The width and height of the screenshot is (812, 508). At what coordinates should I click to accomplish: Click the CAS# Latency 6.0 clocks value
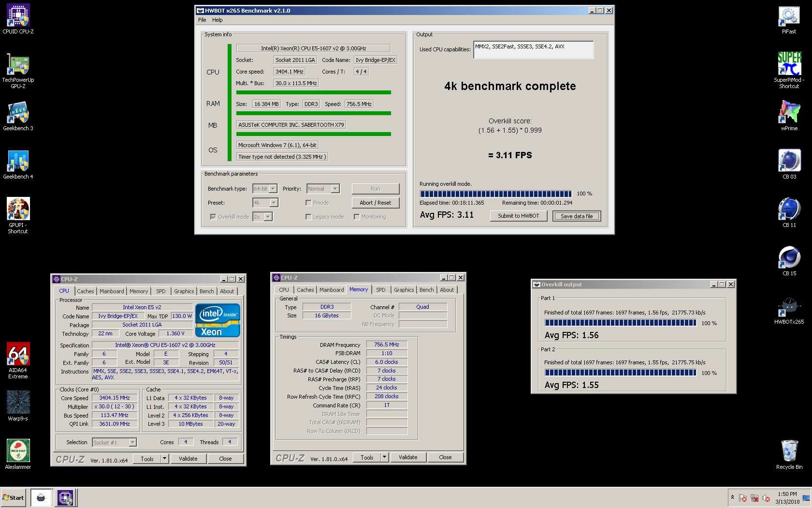[x=387, y=362]
